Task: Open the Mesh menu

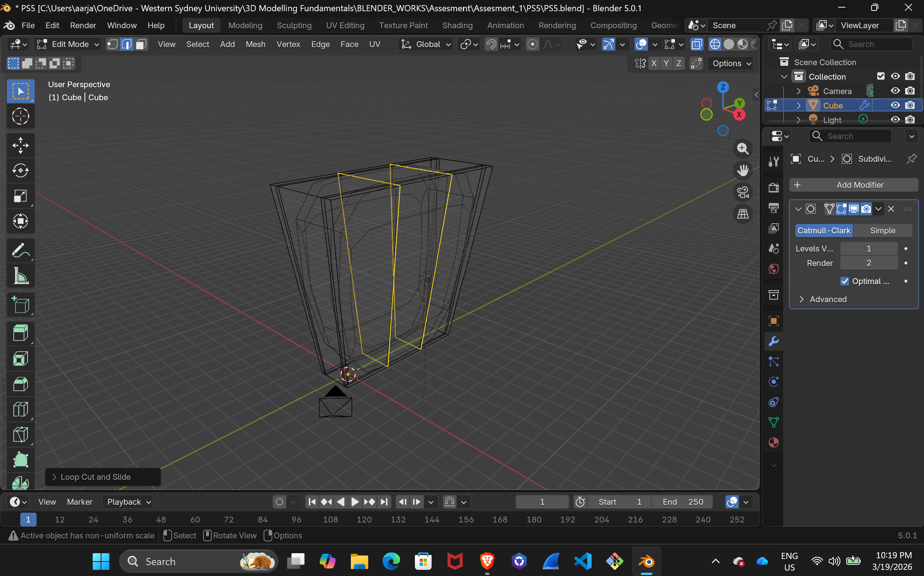Action: (255, 44)
